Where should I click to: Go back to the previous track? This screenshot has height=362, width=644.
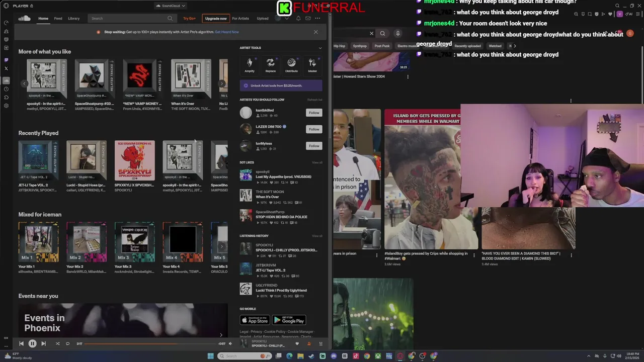click(21, 343)
